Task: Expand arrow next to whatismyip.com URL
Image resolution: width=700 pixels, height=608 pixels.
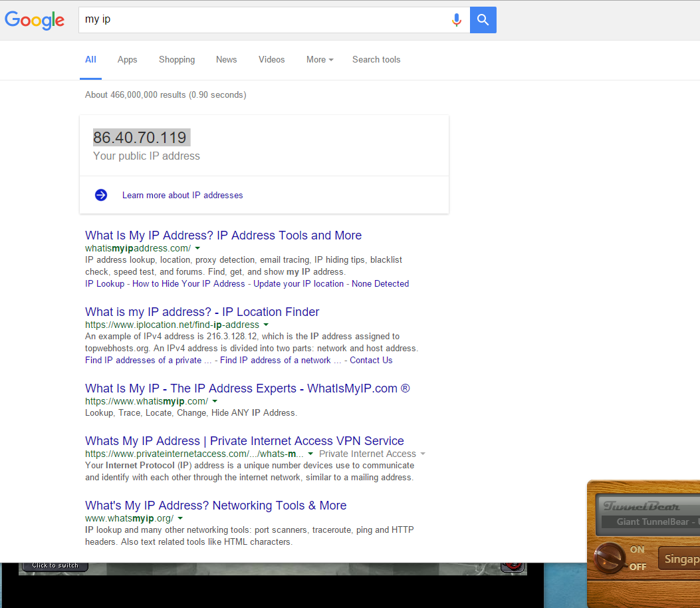Action: coord(215,401)
